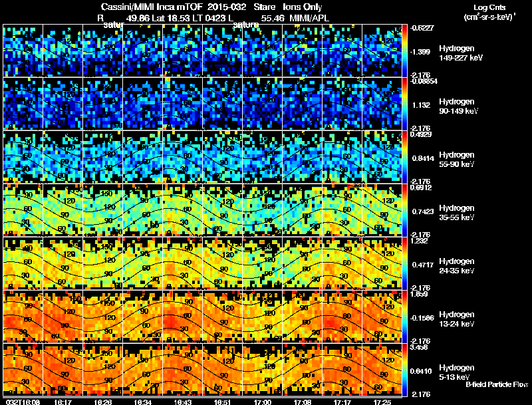This screenshot has width=532, height=405.
Task: Click the 'Hydrogen 5-13 keV' row label
Action: click(x=457, y=372)
